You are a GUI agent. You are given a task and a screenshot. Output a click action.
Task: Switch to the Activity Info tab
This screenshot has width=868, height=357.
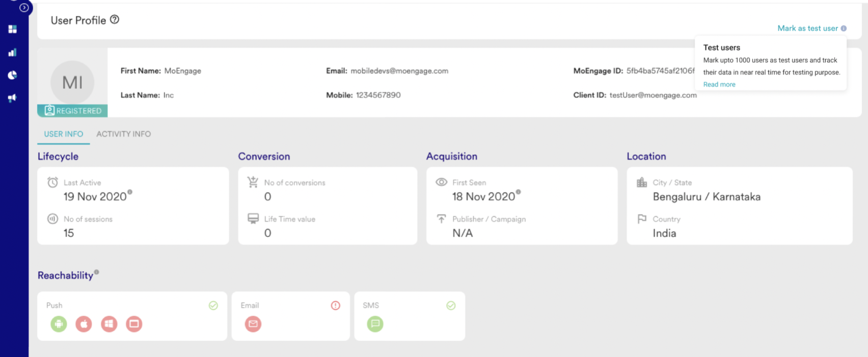123,134
